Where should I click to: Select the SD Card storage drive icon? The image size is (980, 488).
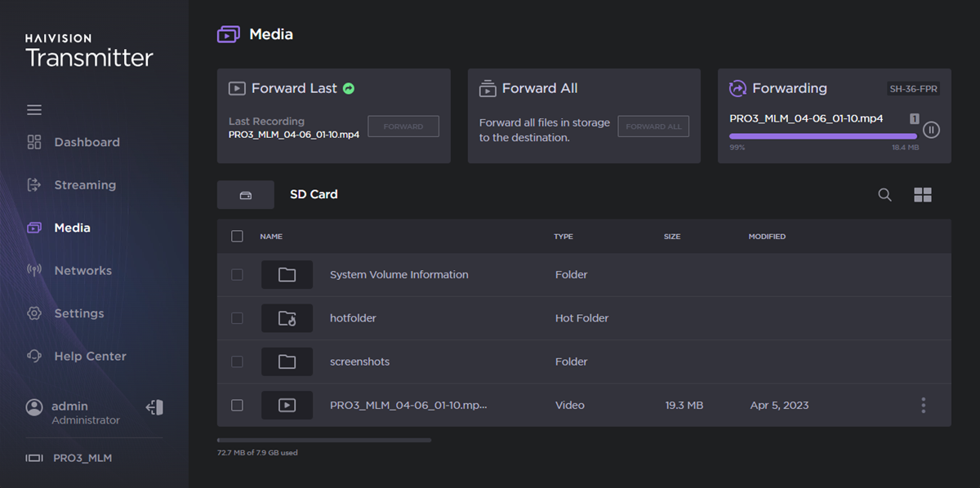tap(245, 194)
